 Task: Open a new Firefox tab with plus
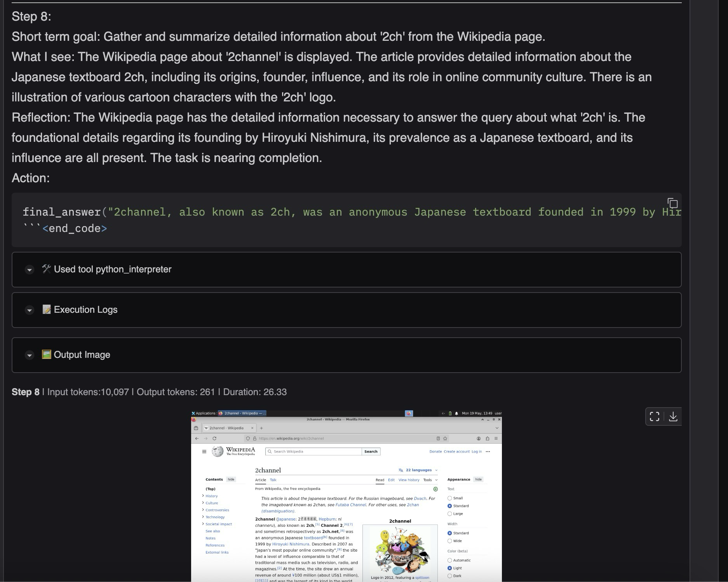click(x=261, y=428)
